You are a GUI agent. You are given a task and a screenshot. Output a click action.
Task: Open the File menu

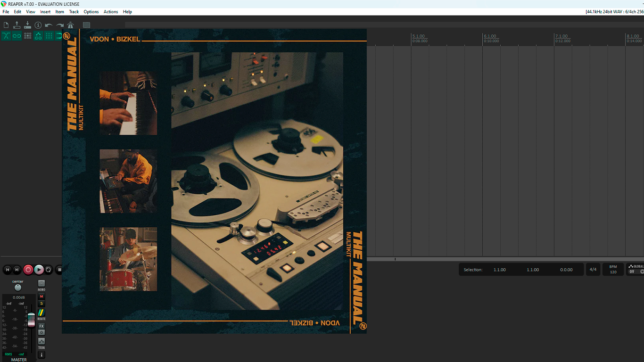coord(6,12)
